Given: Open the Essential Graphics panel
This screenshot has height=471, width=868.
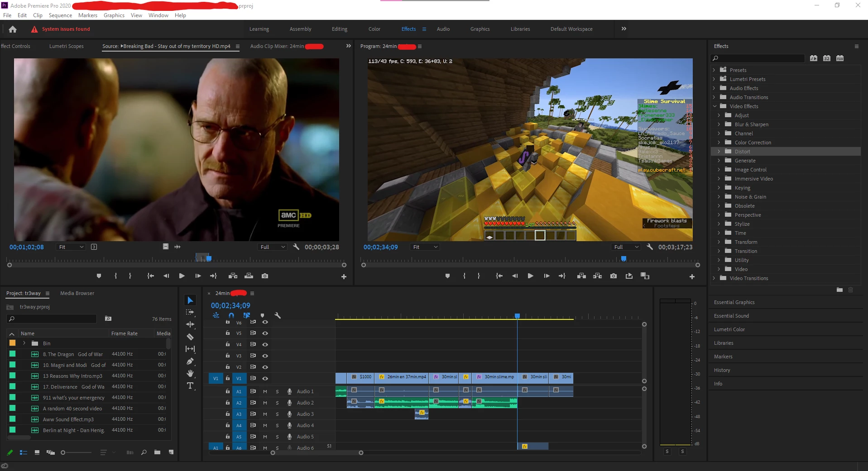Looking at the screenshot, I should pos(734,302).
